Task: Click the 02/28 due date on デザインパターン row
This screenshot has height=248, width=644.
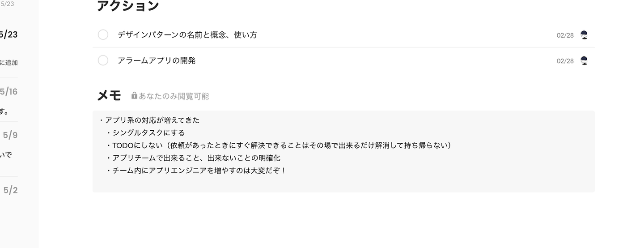Action: pos(565,35)
